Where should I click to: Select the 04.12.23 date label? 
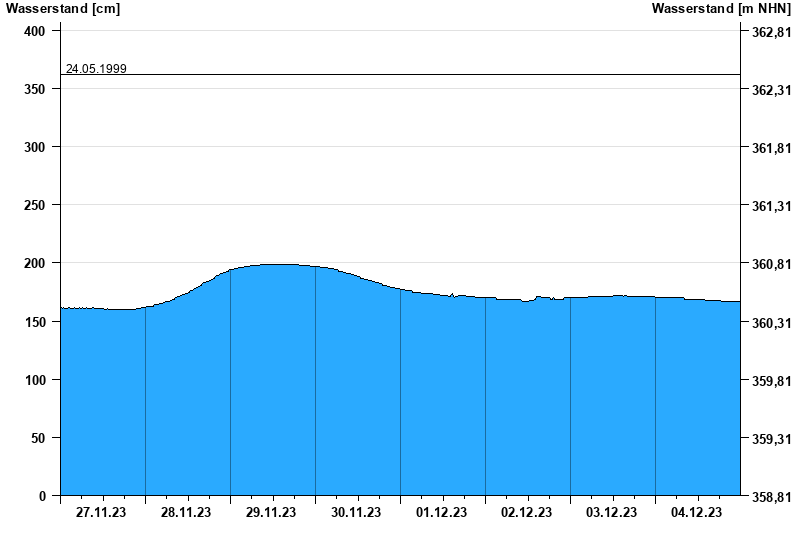[697, 513]
